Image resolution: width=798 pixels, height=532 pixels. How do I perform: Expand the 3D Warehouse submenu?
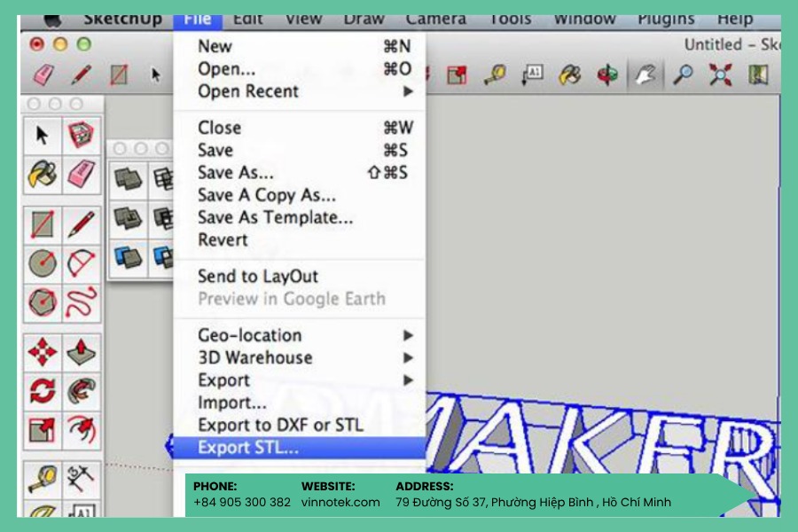pos(300,358)
